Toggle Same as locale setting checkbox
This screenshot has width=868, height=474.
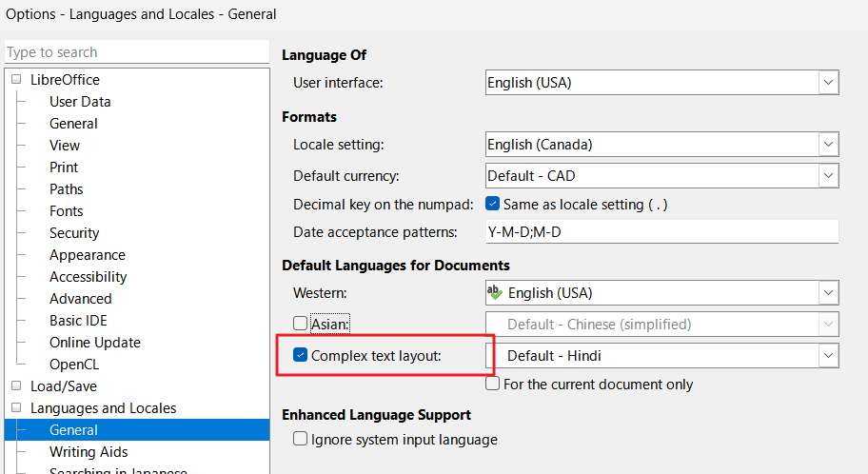point(492,204)
